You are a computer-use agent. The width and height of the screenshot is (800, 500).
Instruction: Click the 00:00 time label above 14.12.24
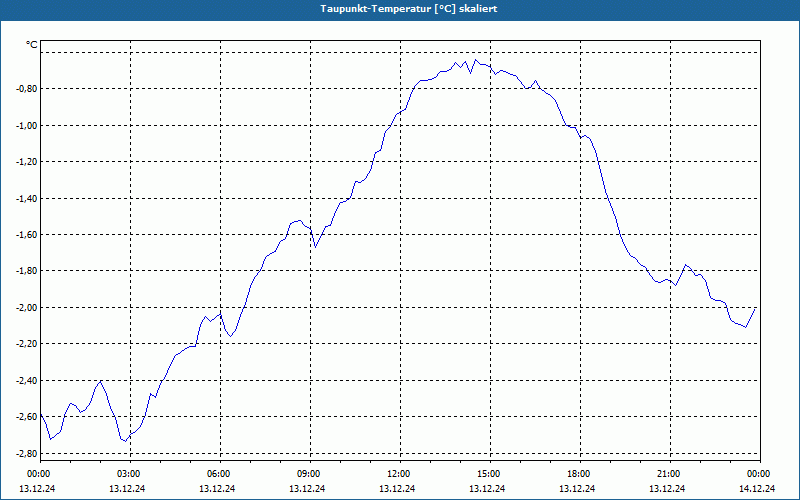(760, 474)
